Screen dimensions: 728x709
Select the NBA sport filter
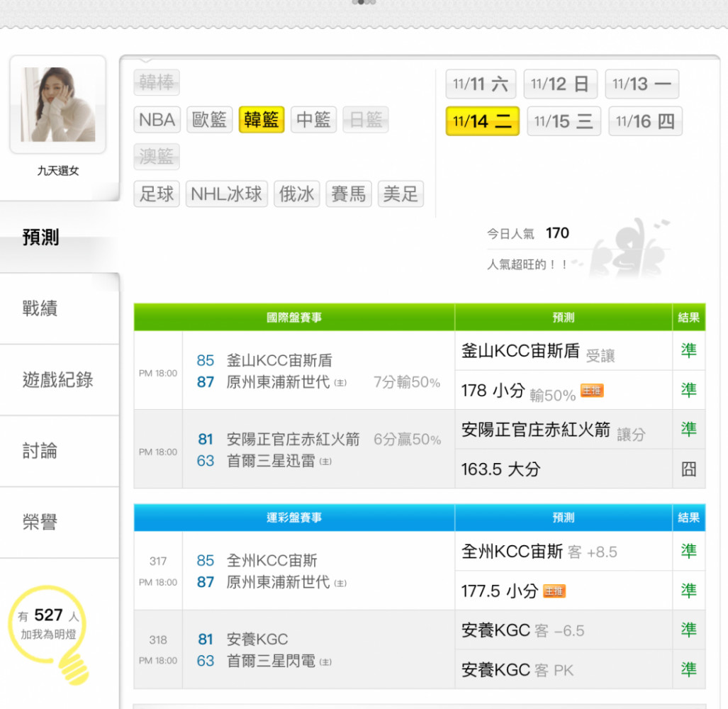[x=157, y=120]
